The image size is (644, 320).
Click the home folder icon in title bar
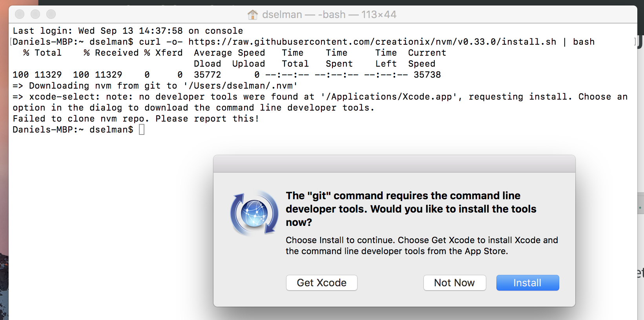253,15
